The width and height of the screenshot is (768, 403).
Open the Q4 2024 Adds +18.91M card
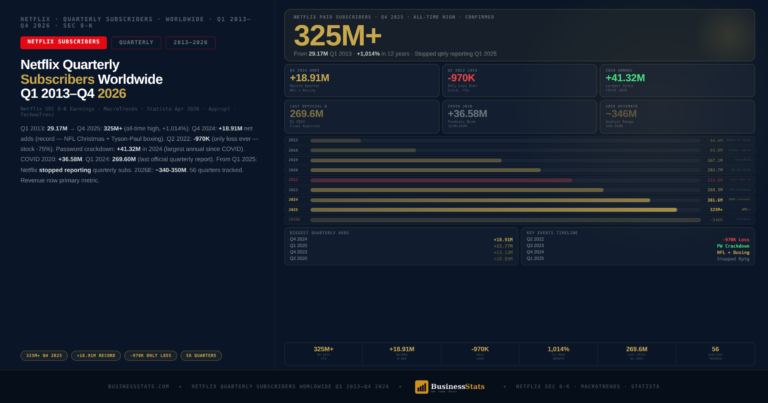(x=362, y=80)
